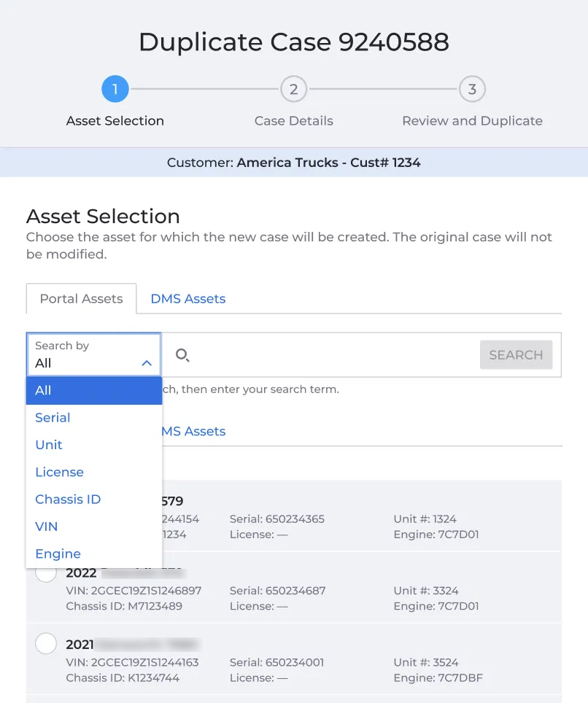Viewport: 588px width, 703px height.
Task: Select the 2021 asset radio button
Action: (x=46, y=643)
